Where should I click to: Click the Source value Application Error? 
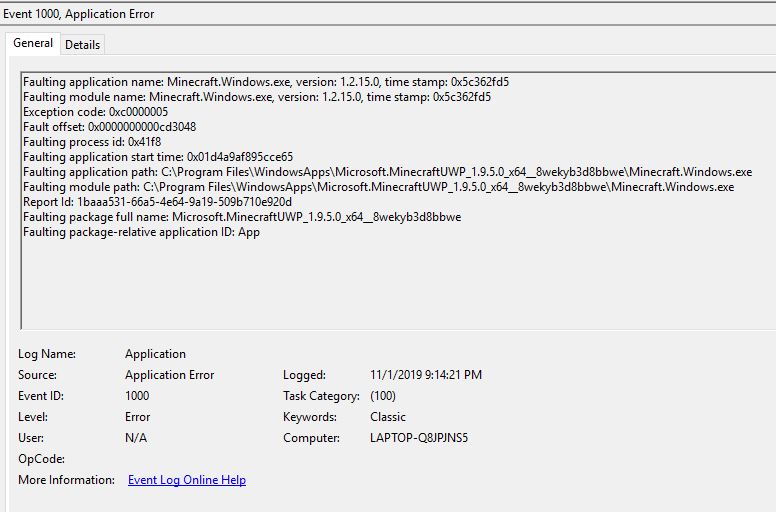coord(169,375)
